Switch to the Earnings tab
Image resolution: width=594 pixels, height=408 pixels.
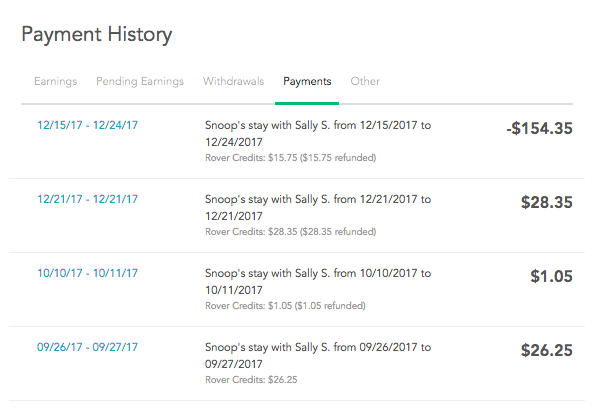point(55,81)
